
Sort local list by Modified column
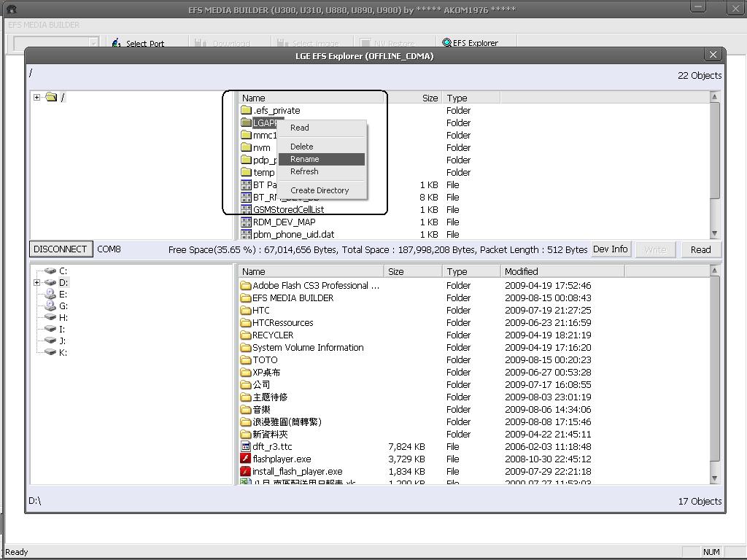pos(562,271)
